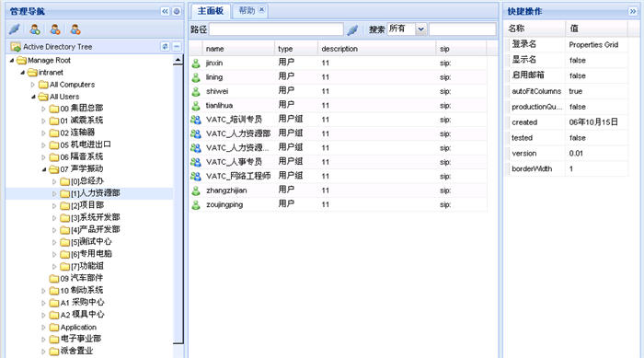Expand the [1]人力资源部 node
The image size is (644, 358).
point(54,193)
